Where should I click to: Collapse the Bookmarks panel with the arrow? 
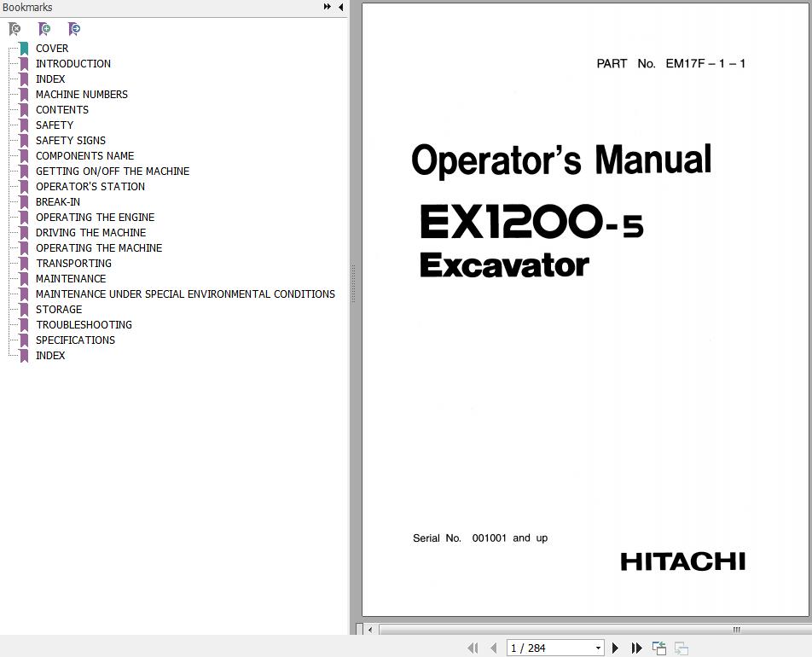point(341,7)
